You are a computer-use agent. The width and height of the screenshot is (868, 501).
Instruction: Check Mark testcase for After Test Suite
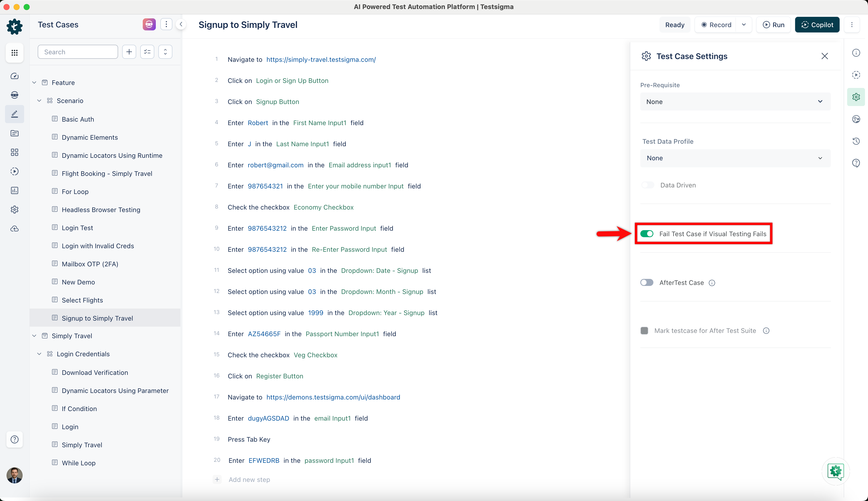[x=644, y=331]
